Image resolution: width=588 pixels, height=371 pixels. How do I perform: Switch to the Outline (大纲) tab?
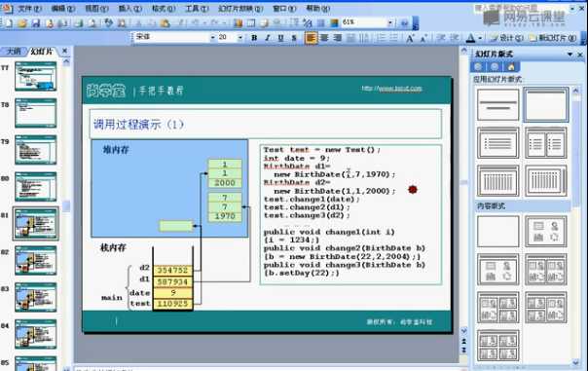click(15, 52)
